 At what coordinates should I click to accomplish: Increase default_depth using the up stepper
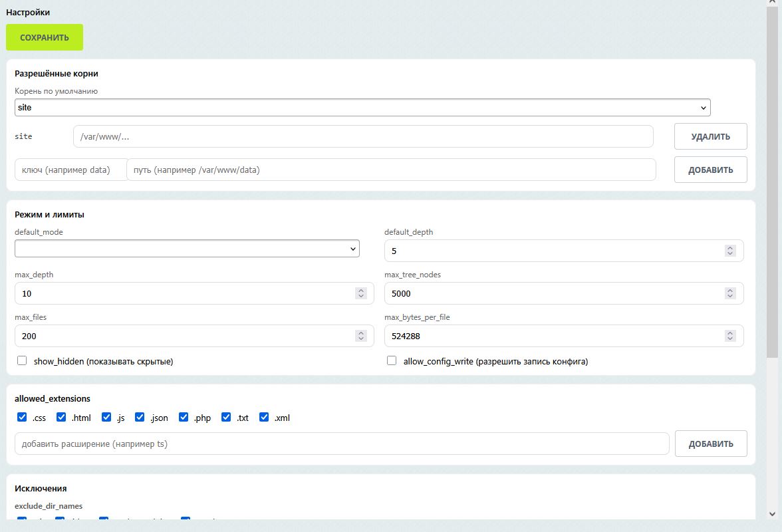(730, 247)
